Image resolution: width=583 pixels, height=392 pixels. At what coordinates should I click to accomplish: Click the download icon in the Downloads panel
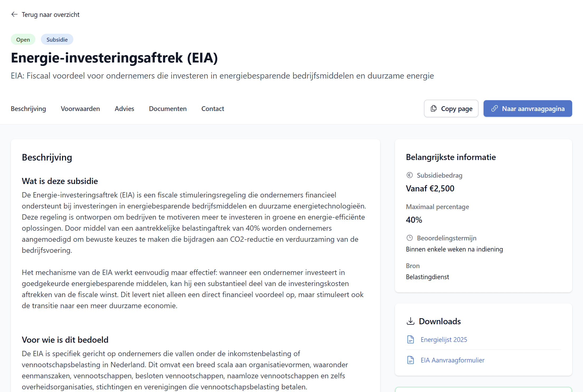tap(410, 321)
